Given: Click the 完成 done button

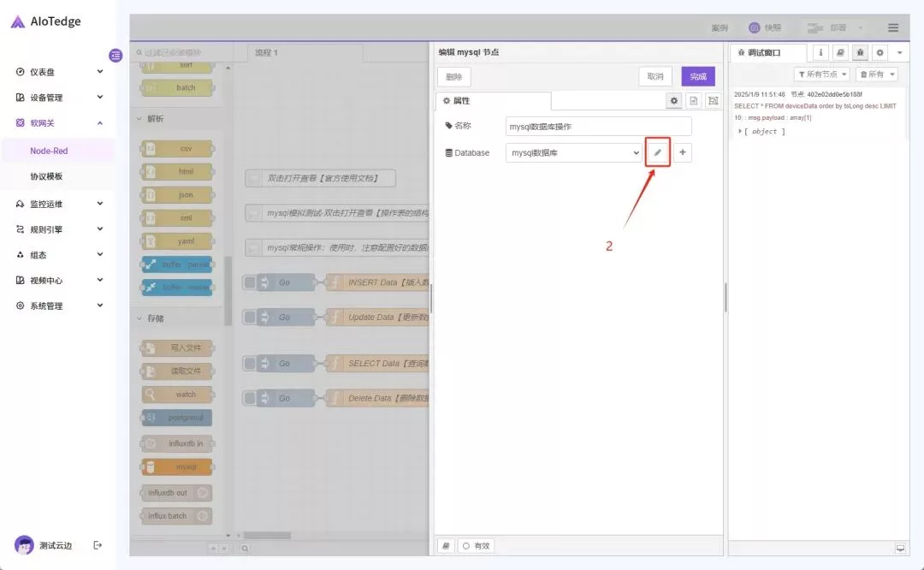Looking at the screenshot, I should 698,76.
